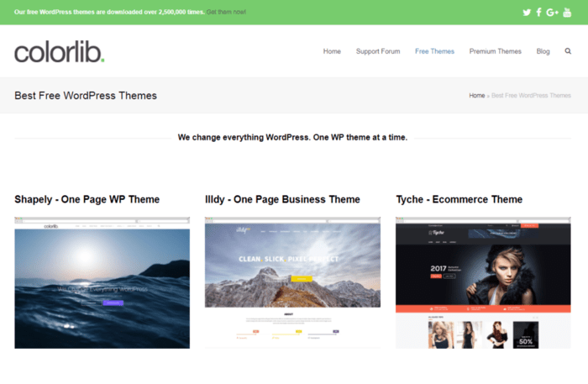Open Premium Themes menu item

coord(495,51)
